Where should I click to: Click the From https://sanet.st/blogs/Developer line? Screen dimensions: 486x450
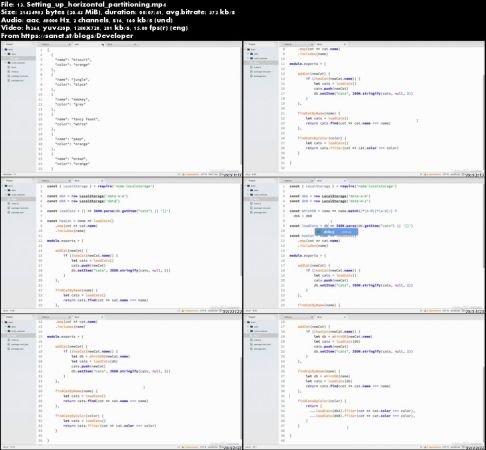tap(67, 36)
